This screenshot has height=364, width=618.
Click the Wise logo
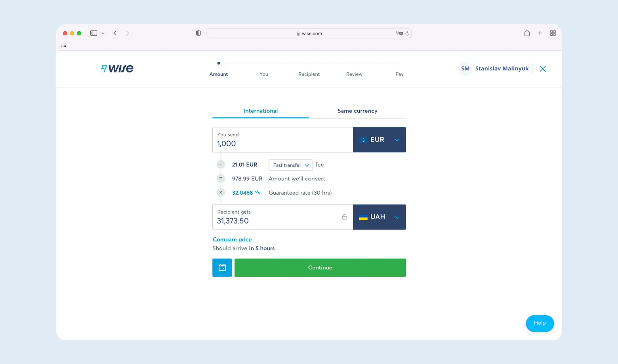117,68
